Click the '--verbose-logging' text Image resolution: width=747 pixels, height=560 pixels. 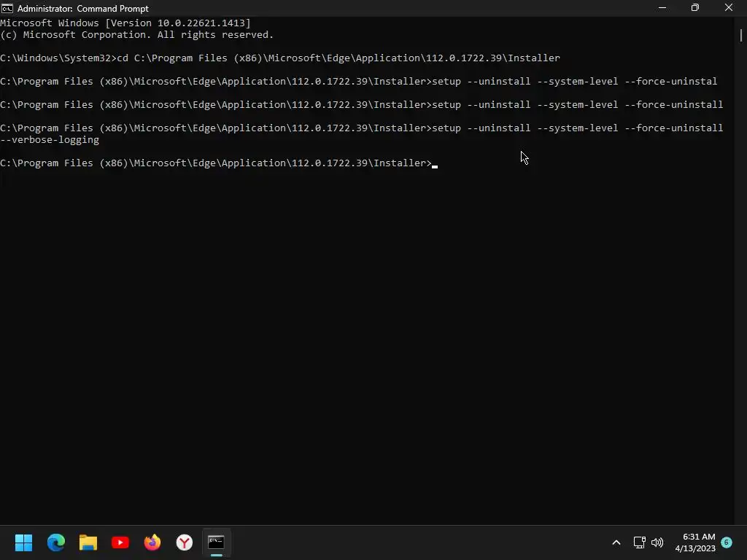click(50, 140)
